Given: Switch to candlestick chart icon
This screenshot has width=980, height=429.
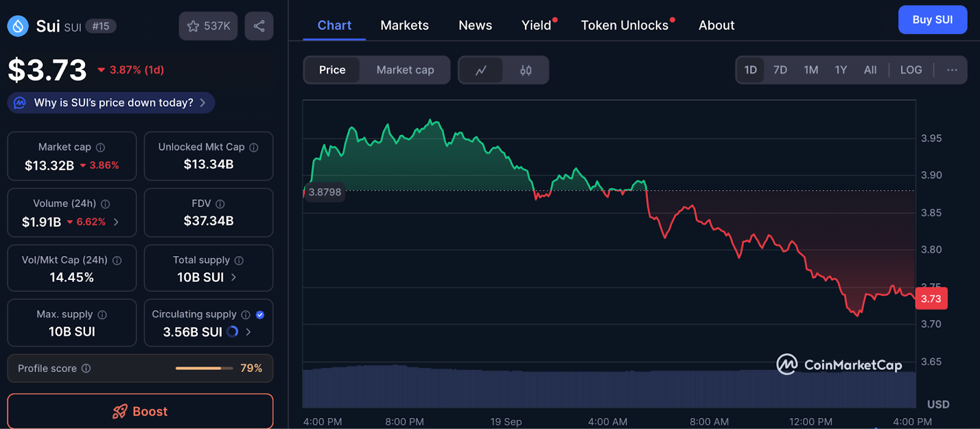Looking at the screenshot, I should tap(526, 70).
